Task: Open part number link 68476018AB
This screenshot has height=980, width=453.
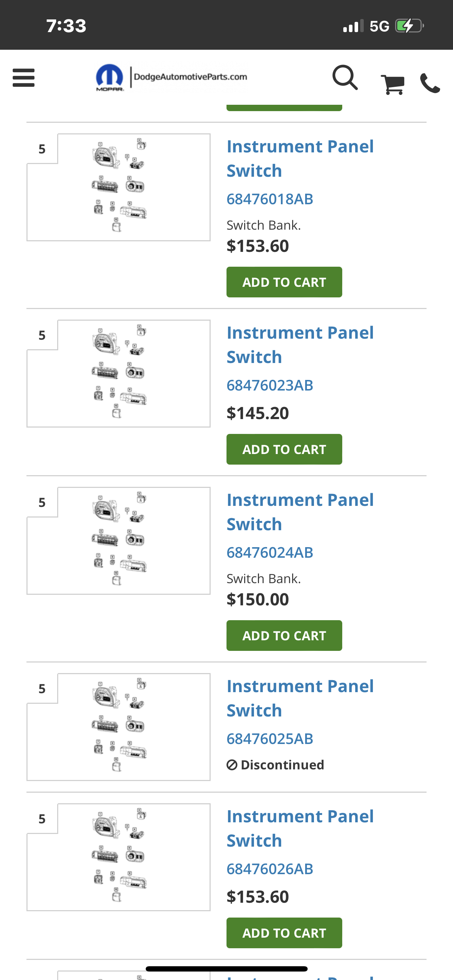Action: click(x=270, y=199)
